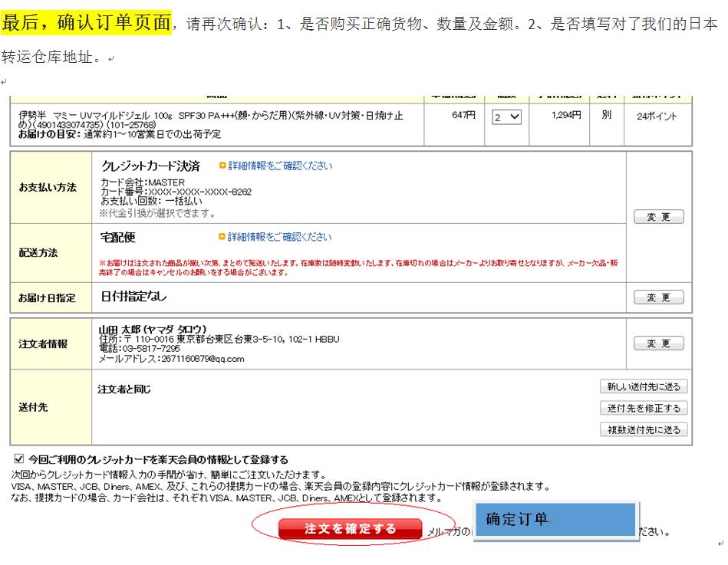
Task: Confirm order with red 注文を確定する button
Action: pos(350,529)
